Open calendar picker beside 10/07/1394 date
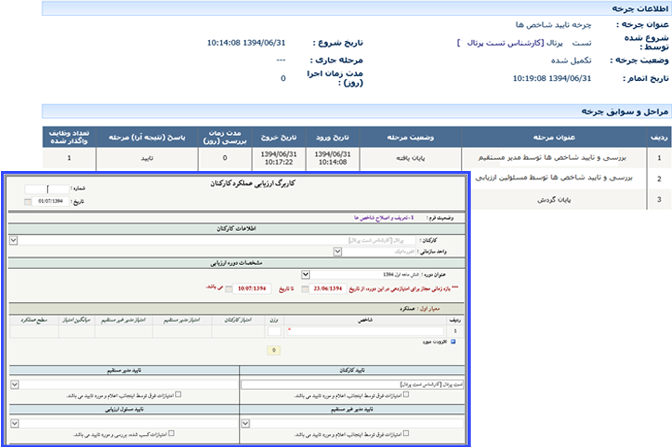This screenshot has height=447, width=672. (x=229, y=289)
